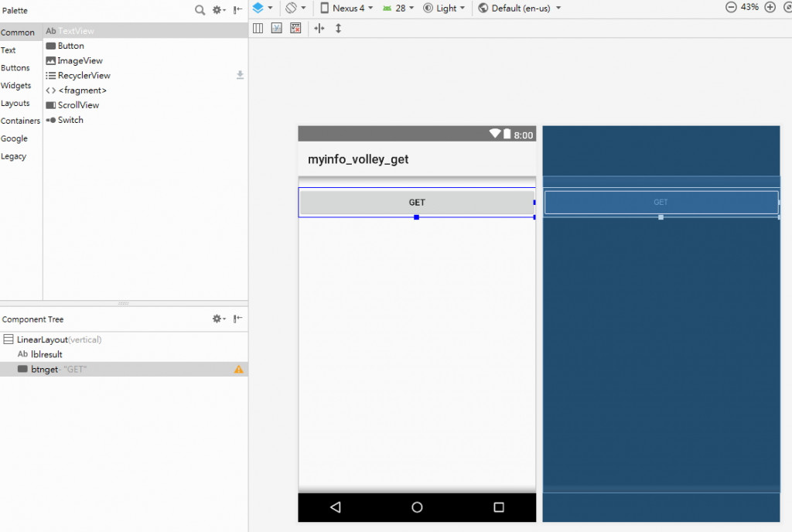Hide the Palette panel
The height and width of the screenshot is (532, 792).
coord(237,9)
